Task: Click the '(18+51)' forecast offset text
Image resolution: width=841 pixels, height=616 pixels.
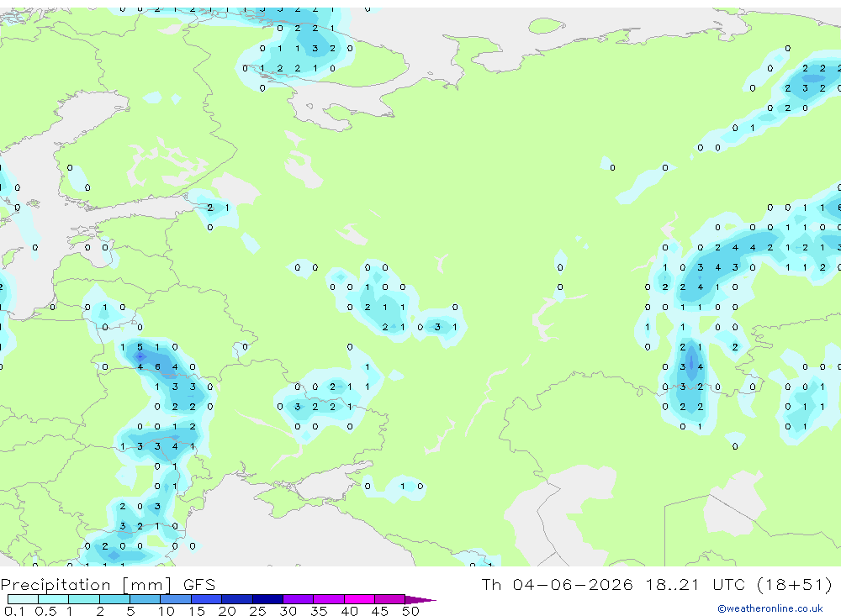Action: click(795, 584)
